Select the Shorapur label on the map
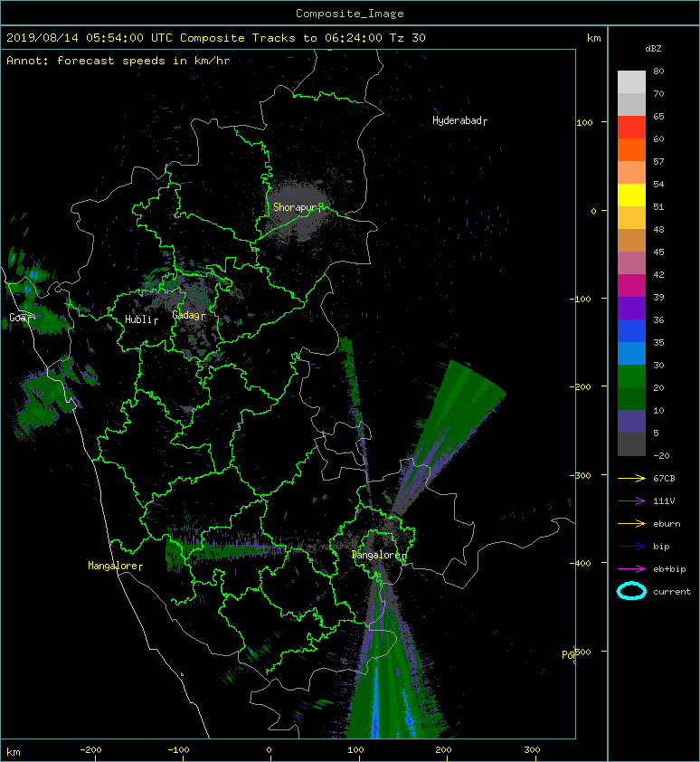700x762 pixels. point(298,207)
